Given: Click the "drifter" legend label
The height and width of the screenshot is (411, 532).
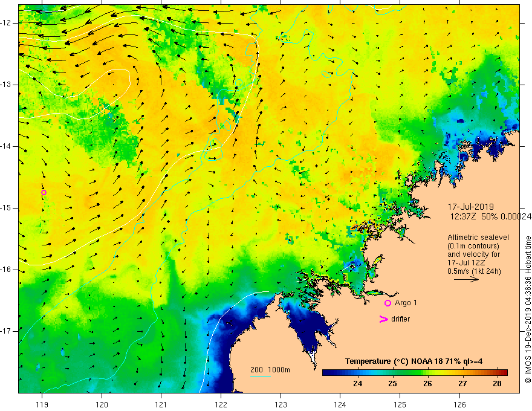Looking at the screenshot, I should [400, 319].
